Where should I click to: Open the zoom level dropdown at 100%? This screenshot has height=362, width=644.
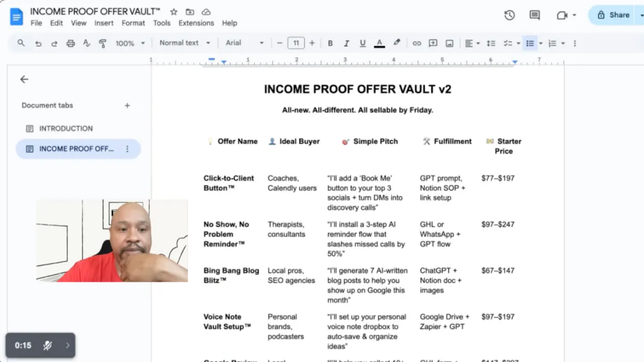[130, 43]
